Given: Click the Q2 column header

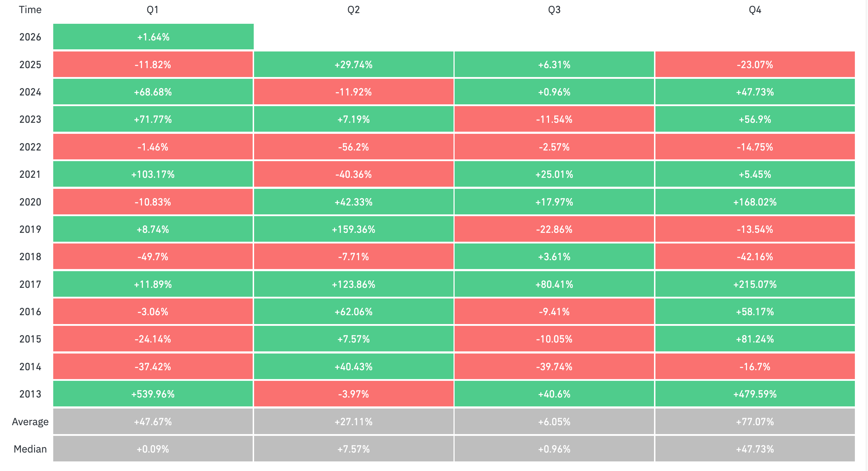Looking at the screenshot, I should tap(353, 10).
